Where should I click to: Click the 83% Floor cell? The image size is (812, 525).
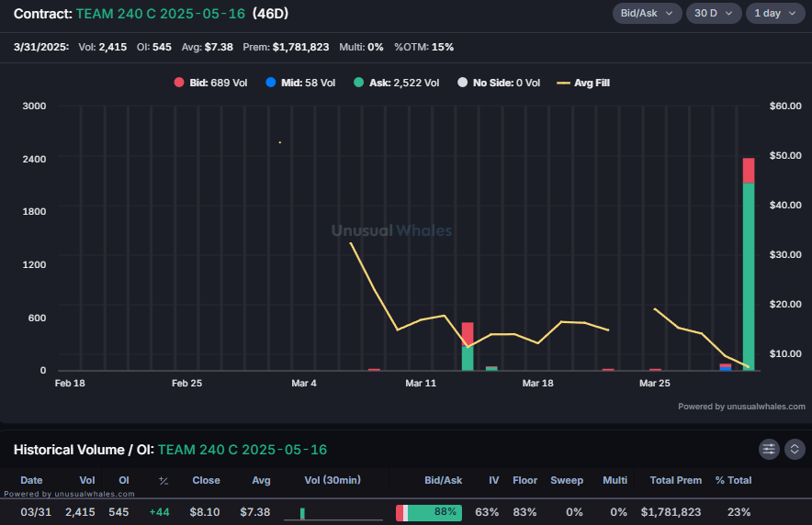coord(524,512)
